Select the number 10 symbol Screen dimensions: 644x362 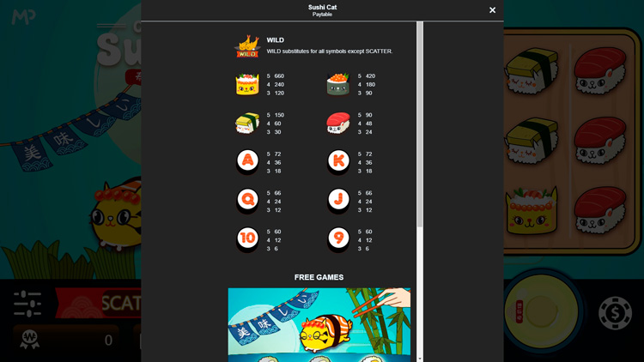247,239
